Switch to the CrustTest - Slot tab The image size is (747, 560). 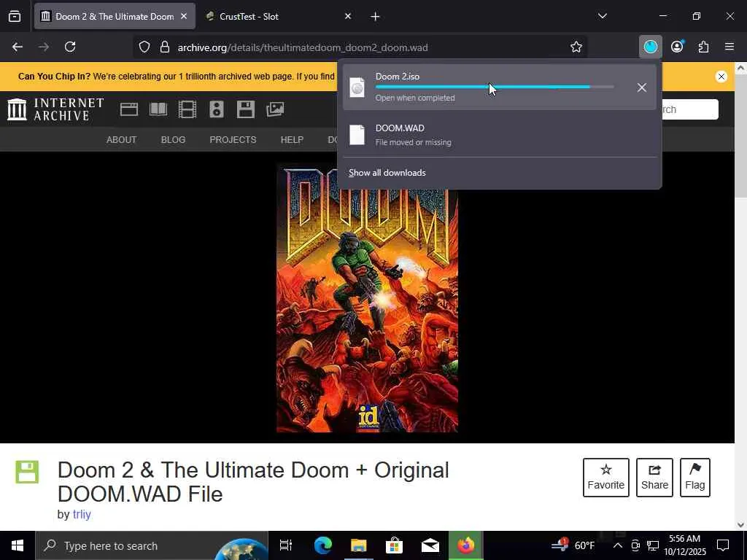276,16
